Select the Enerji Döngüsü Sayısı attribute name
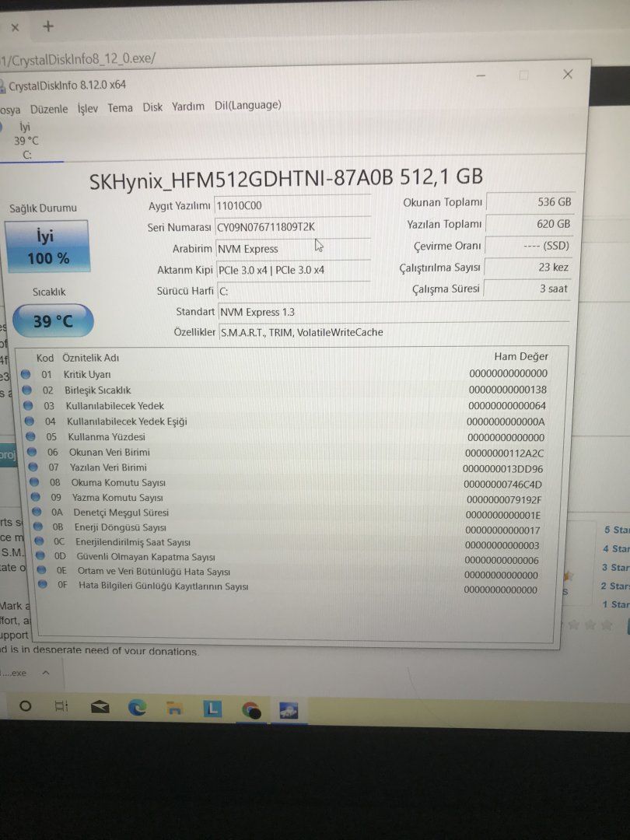 coord(120,527)
